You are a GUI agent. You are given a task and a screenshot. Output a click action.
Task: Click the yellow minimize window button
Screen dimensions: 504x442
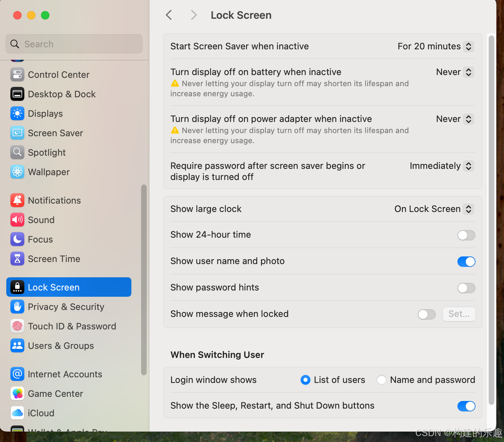pyautogui.click(x=31, y=15)
